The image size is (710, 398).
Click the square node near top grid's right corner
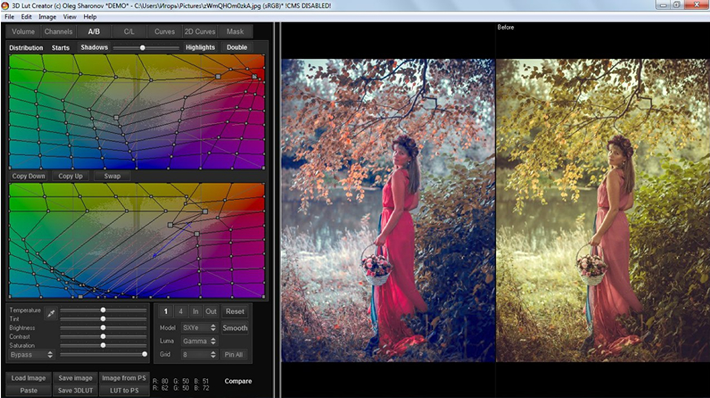254,77
